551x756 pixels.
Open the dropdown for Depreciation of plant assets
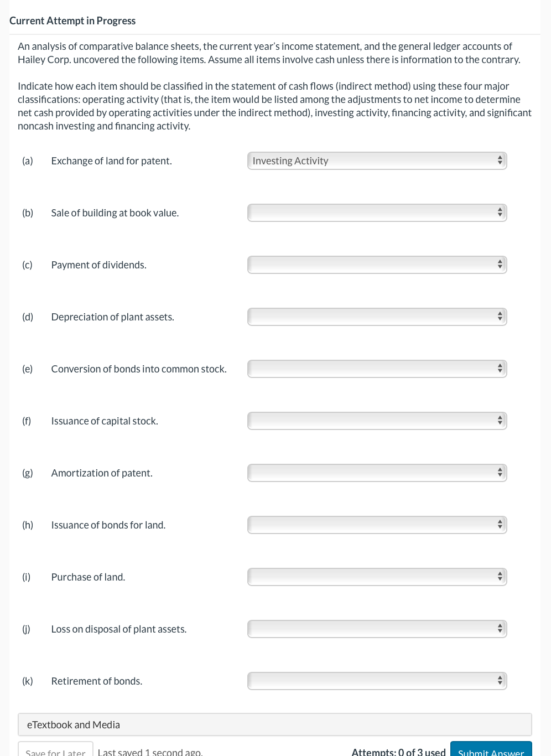click(377, 317)
